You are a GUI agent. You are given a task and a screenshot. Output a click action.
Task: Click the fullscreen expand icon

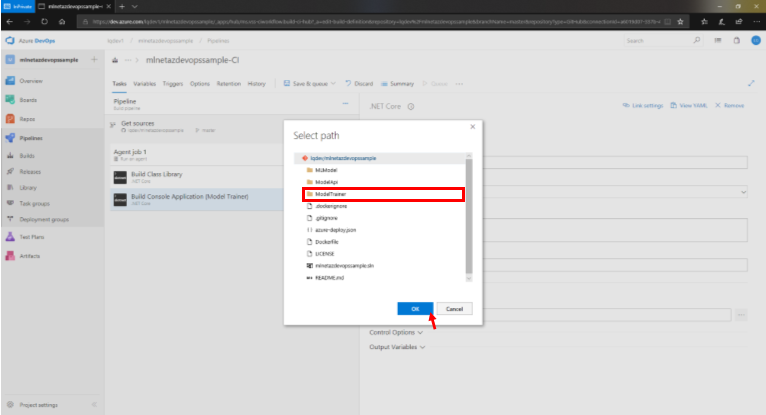(751, 84)
